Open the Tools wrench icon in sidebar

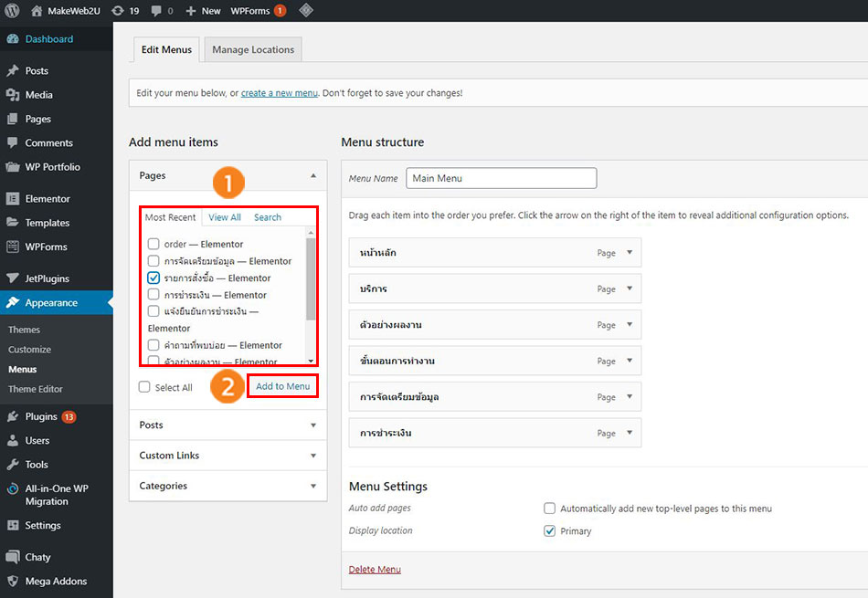click(x=13, y=465)
